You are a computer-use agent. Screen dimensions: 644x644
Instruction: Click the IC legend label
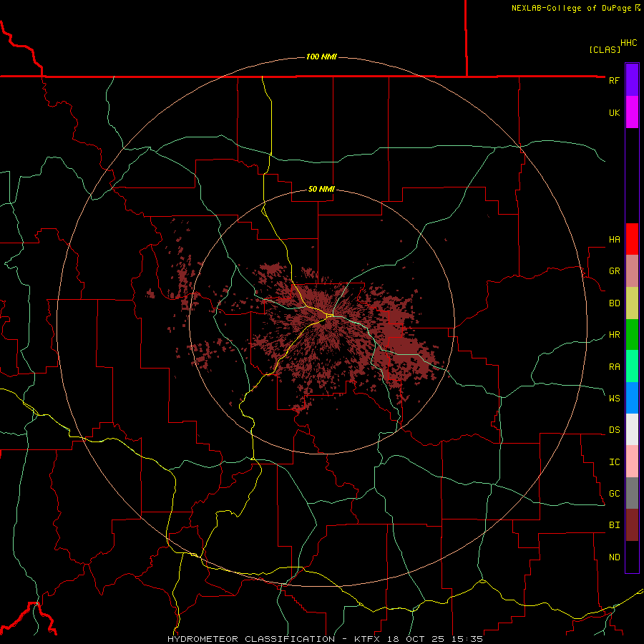pyautogui.click(x=614, y=462)
